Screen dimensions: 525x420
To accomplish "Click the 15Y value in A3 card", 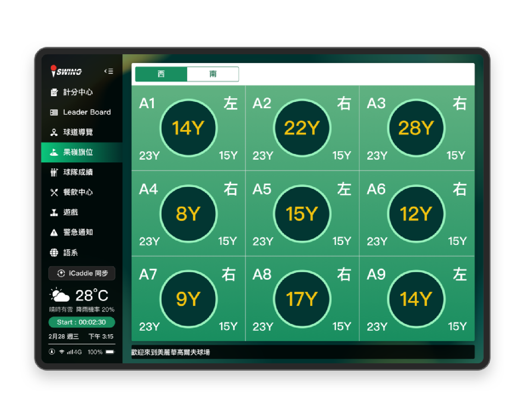I will tap(456, 155).
